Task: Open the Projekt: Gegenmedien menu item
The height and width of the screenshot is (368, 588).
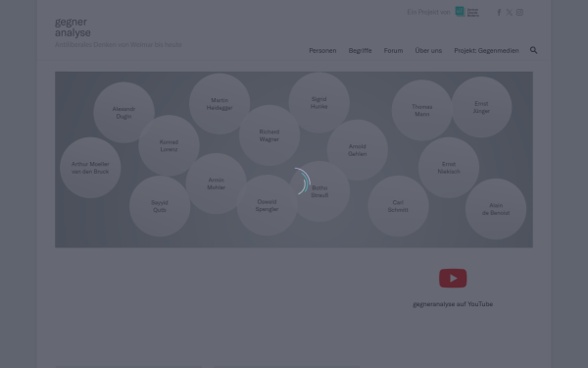Action: (x=486, y=50)
